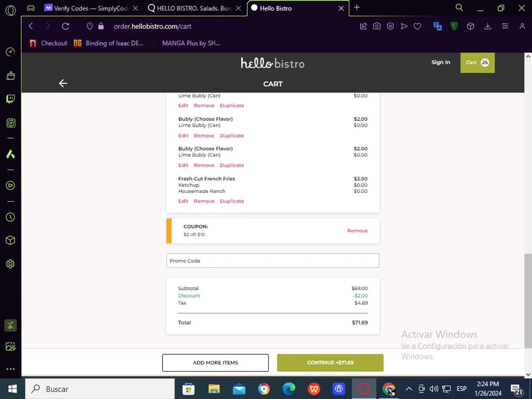Open History clock icon in sidebar
532x399 pixels.
[x=11, y=217]
